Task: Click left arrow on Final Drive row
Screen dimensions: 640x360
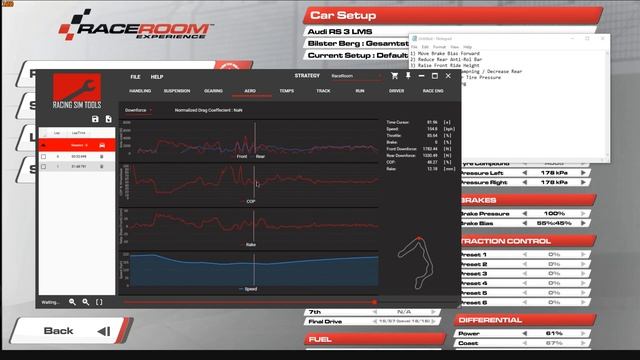Action: (375, 322)
